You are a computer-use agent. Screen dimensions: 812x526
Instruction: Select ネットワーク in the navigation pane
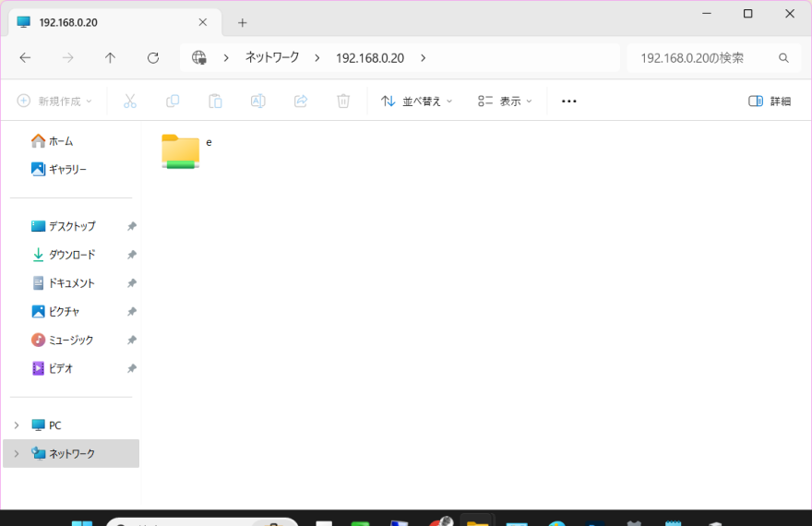click(x=71, y=454)
